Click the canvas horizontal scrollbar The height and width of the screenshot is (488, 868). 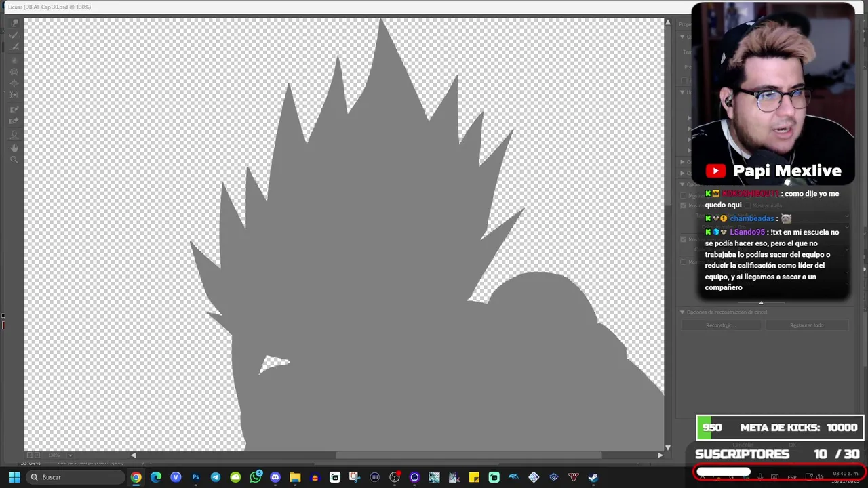click(x=469, y=455)
